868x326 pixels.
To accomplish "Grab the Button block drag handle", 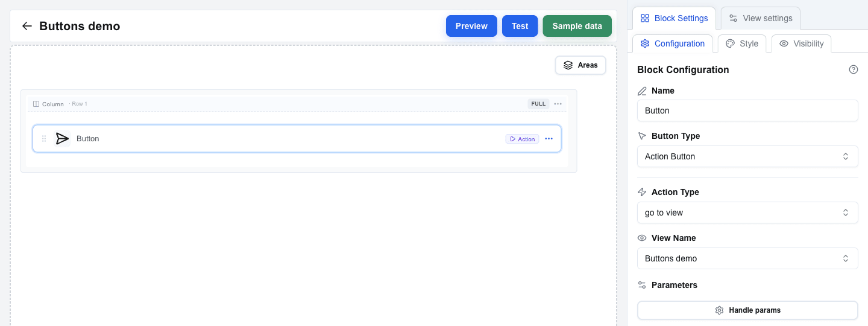I will (x=44, y=139).
